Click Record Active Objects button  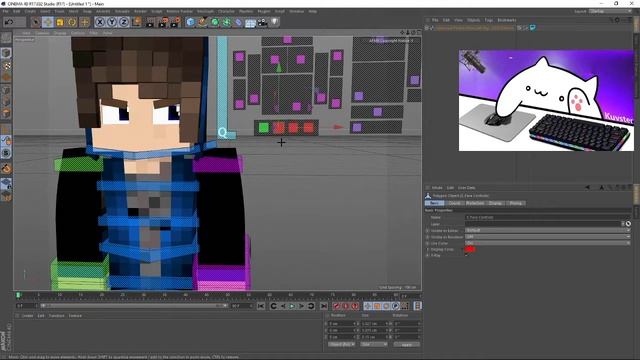pyautogui.click(x=336, y=306)
